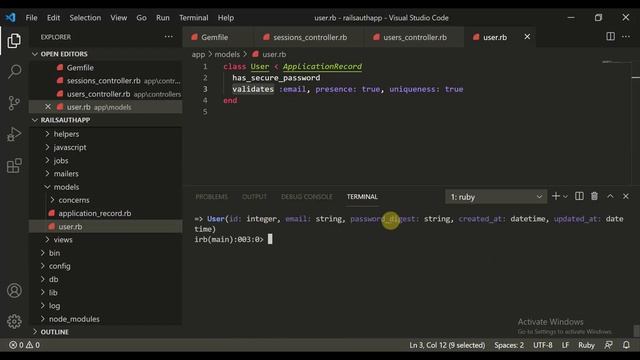
Task: Open the File menu
Action: click(x=31, y=18)
